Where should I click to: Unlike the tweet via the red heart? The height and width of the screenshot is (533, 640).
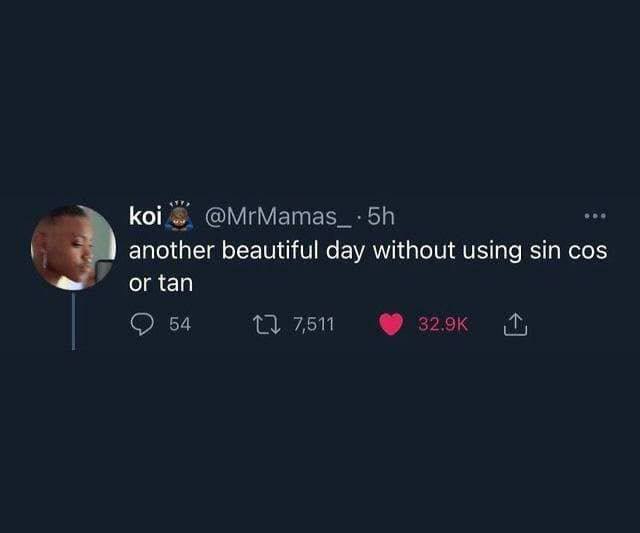tap(391, 324)
